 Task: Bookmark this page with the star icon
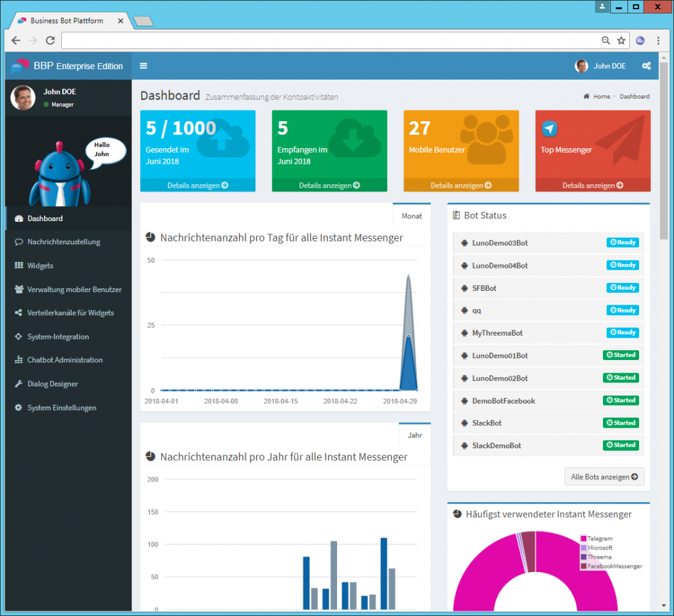point(621,40)
